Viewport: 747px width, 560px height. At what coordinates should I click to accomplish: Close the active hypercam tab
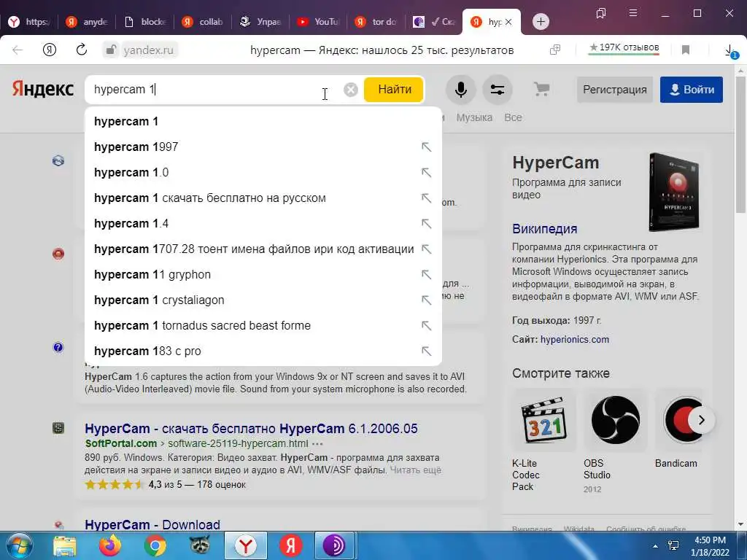point(508,22)
